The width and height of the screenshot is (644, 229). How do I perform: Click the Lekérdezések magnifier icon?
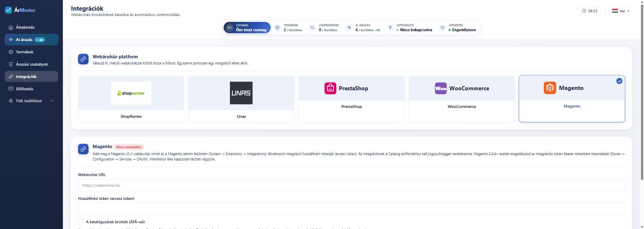[313, 27]
